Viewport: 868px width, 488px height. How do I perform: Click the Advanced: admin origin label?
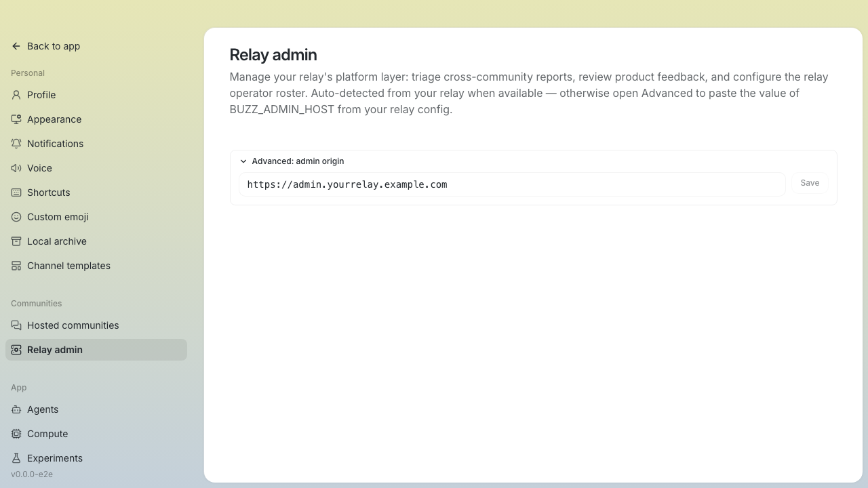point(298,161)
